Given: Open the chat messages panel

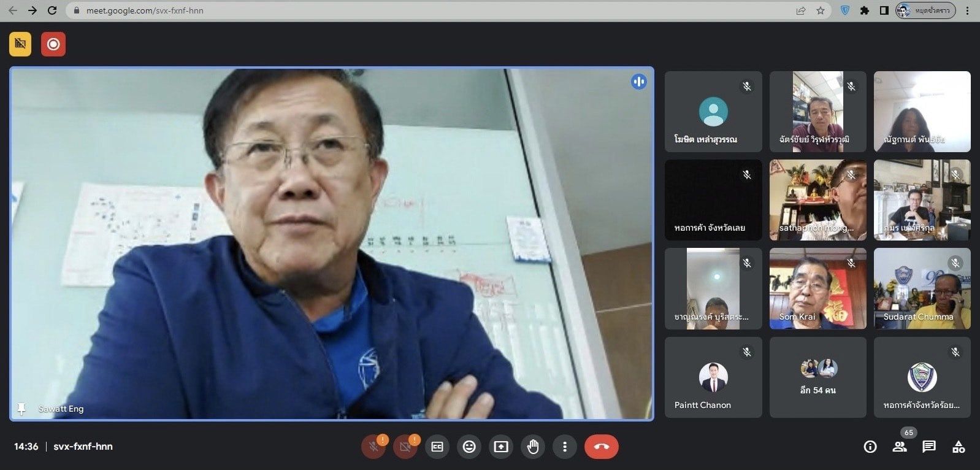Looking at the screenshot, I should click(929, 447).
